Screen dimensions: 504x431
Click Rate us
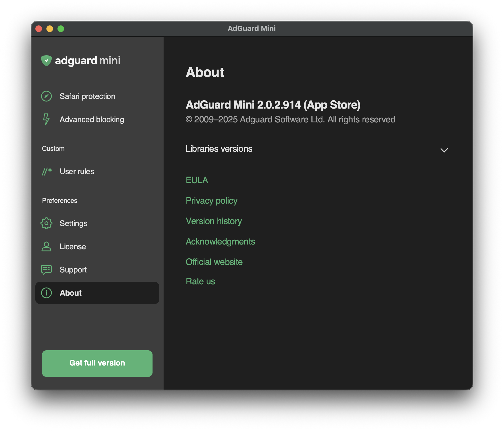tap(200, 281)
